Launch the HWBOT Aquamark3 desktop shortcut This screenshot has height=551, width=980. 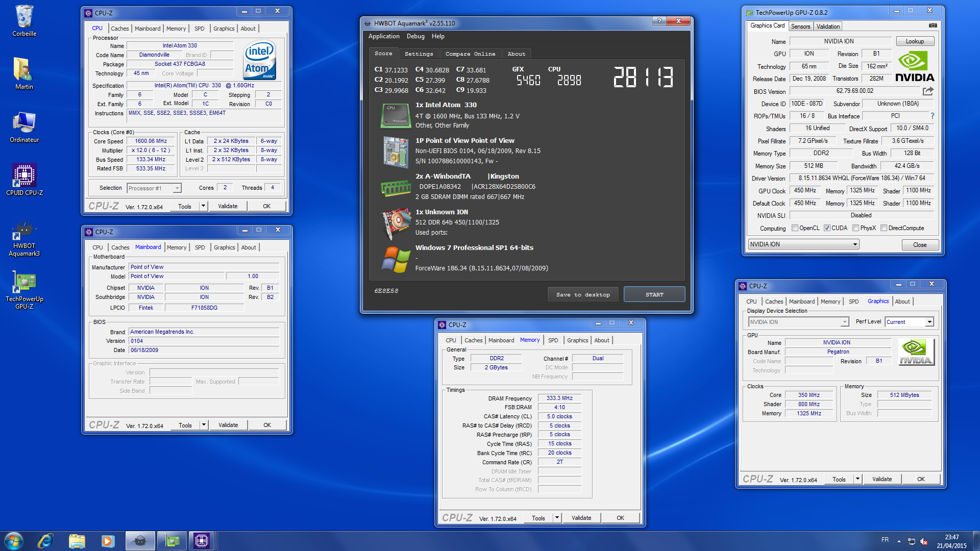coord(24,239)
